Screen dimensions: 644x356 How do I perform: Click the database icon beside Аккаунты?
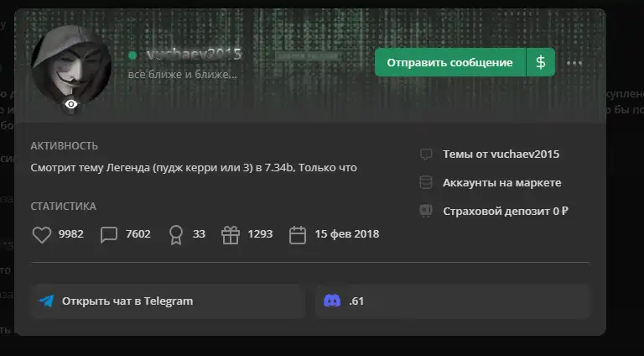click(x=426, y=182)
